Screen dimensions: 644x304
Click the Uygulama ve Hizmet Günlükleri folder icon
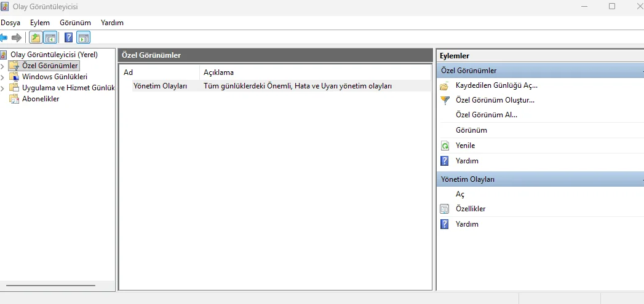(14, 88)
